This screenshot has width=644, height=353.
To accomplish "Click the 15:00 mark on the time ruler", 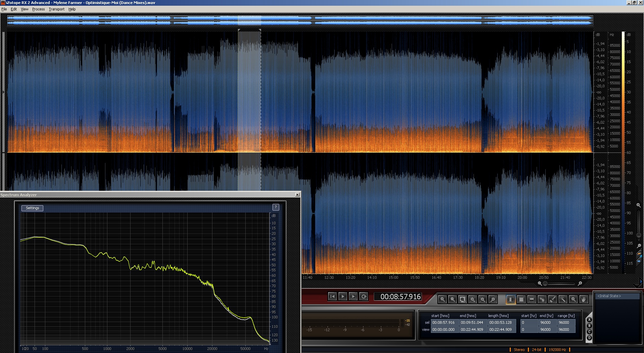I will pos(393,277).
